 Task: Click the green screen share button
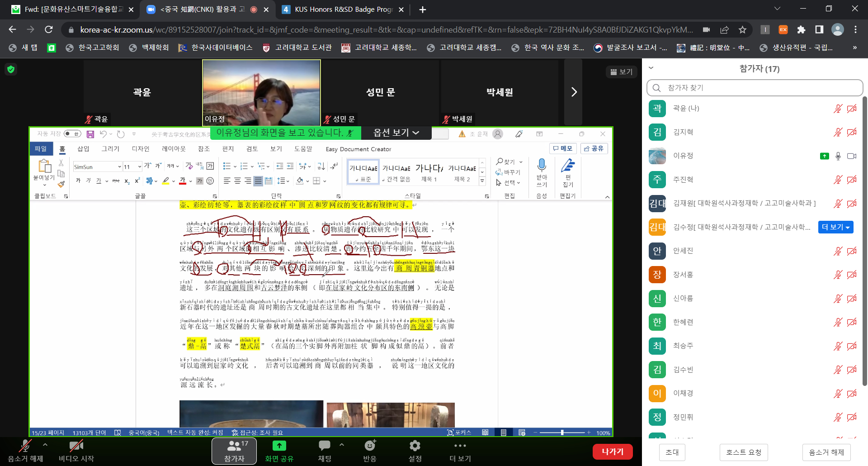279,451
